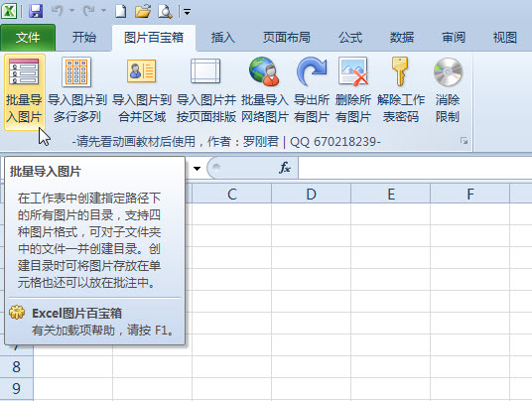Screen dimensions: 532x401
Task: Click 批量导入图片 ribbon button
Action: 24,91
